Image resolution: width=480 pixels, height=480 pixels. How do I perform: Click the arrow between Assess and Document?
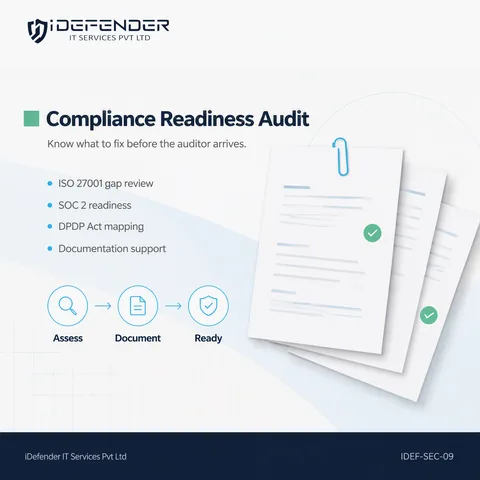pyautogui.click(x=103, y=306)
